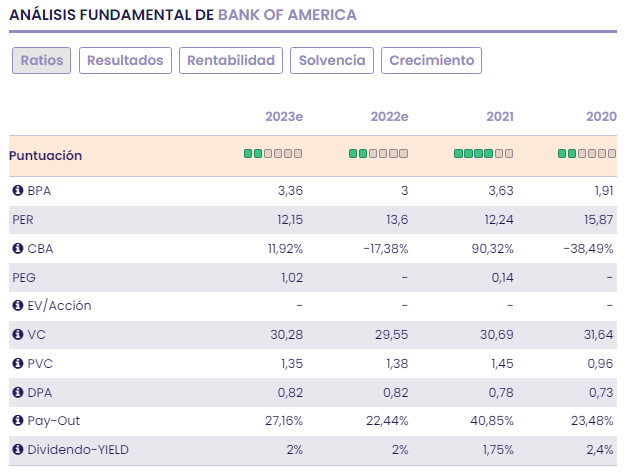Click the info icon beside DPA
This screenshot has width=628, height=476.
tap(17, 393)
